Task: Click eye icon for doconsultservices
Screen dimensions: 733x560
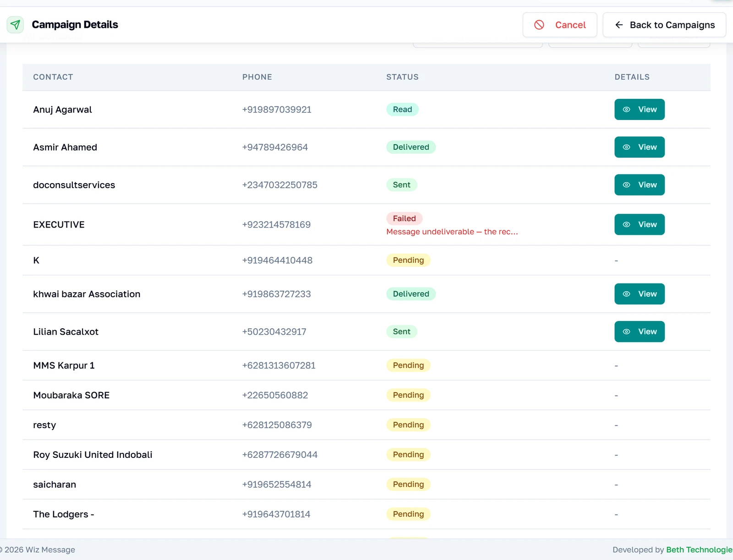Action: pos(626,185)
